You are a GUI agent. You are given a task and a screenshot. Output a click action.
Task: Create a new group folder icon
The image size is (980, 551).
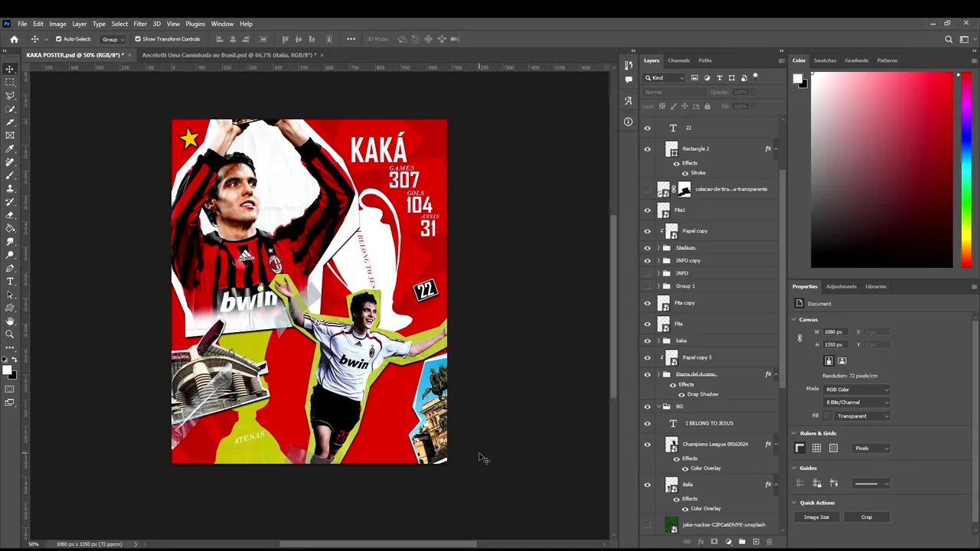[742, 542]
